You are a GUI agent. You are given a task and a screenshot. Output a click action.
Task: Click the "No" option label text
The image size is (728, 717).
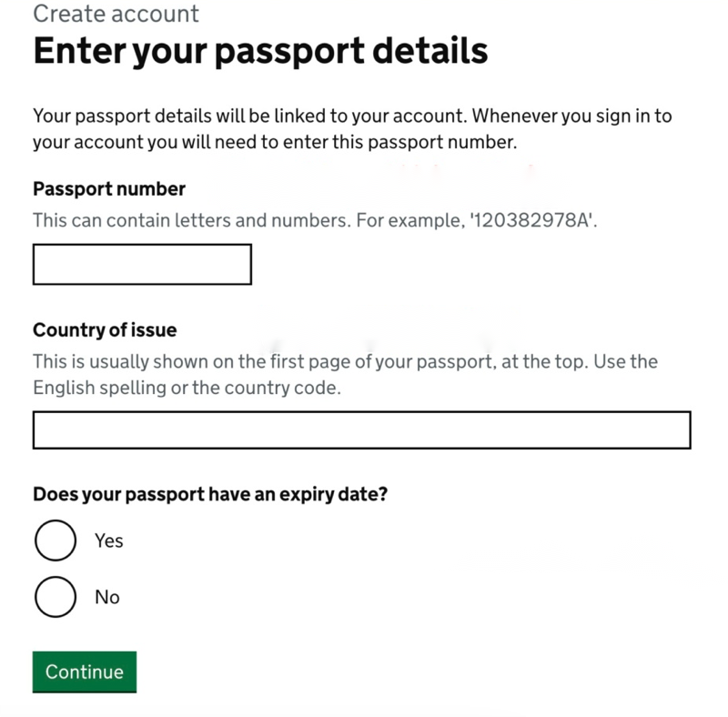click(107, 597)
